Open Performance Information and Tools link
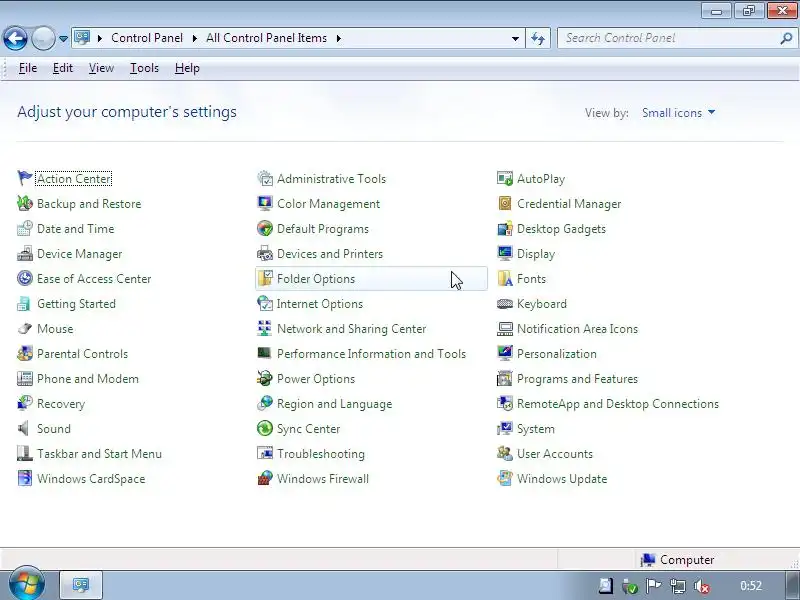800x600 pixels. coord(371,354)
